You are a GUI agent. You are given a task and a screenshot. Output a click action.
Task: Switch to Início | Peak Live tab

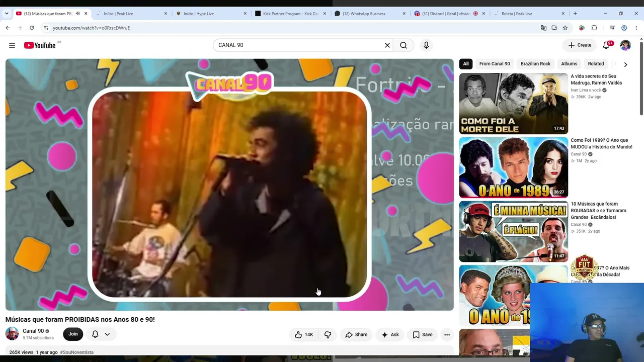pos(131,14)
